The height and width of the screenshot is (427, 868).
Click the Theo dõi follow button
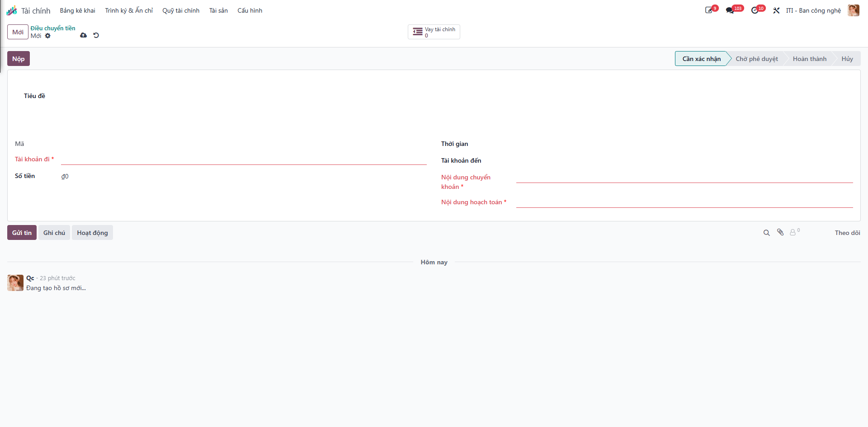click(848, 233)
